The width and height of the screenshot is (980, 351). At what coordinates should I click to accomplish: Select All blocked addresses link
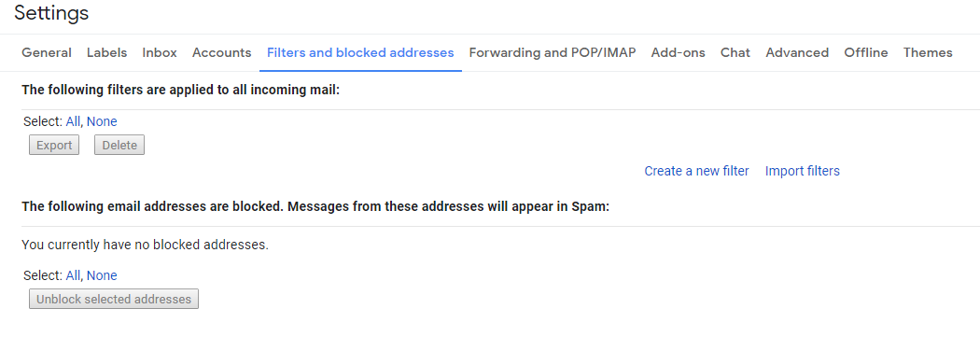coord(73,275)
